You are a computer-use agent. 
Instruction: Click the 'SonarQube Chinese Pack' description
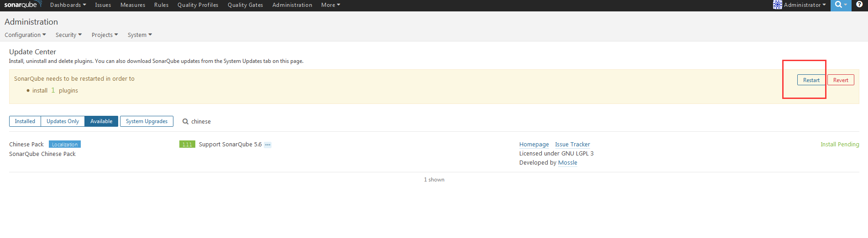(42, 154)
